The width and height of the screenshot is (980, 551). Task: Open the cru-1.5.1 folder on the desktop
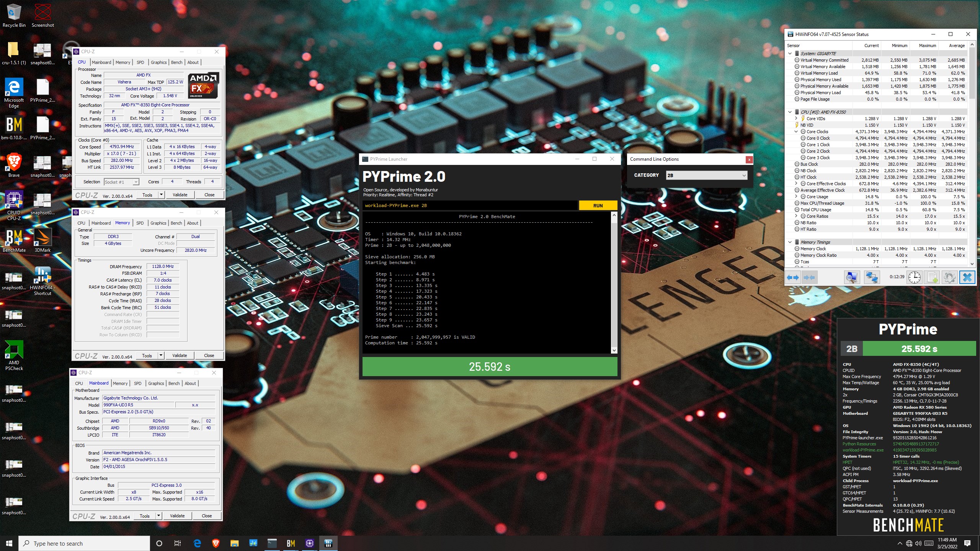tap(14, 53)
